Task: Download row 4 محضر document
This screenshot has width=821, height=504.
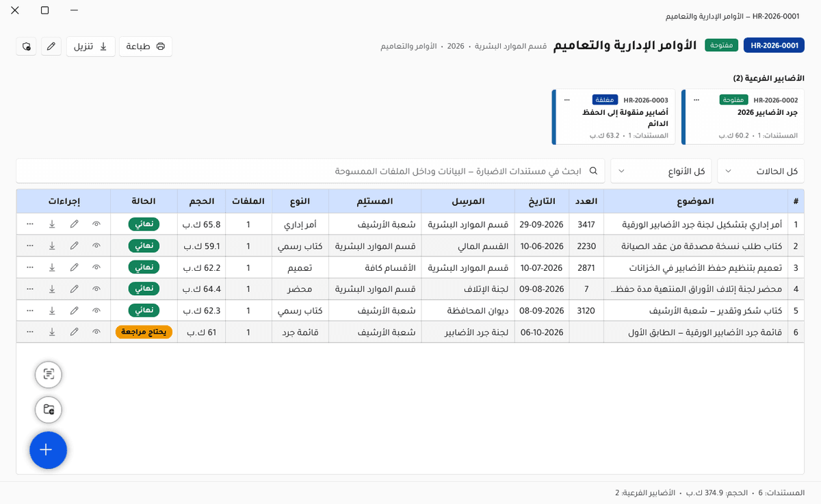Action: (x=52, y=289)
